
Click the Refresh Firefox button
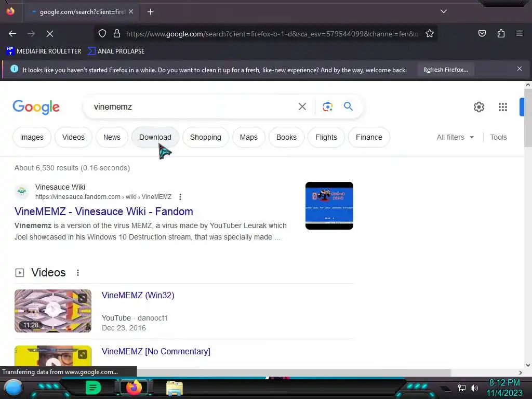(445, 70)
